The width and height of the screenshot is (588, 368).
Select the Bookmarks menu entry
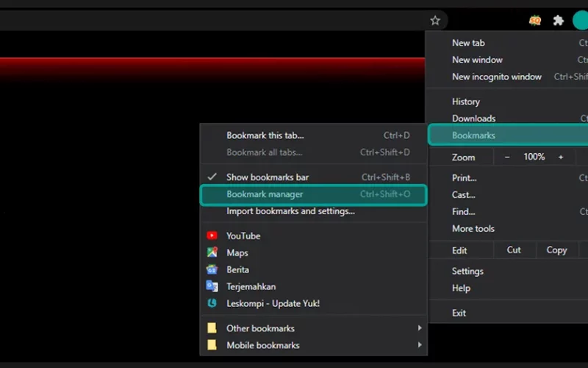pos(508,135)
